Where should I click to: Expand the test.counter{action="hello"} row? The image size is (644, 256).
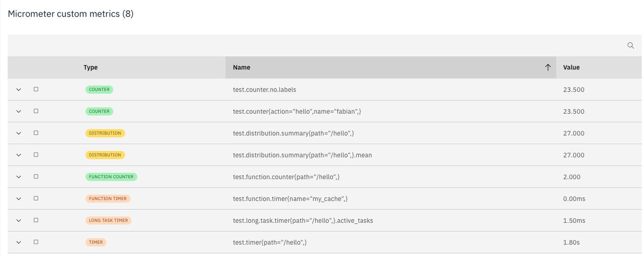pyautogui.click(x=19, y=111)
